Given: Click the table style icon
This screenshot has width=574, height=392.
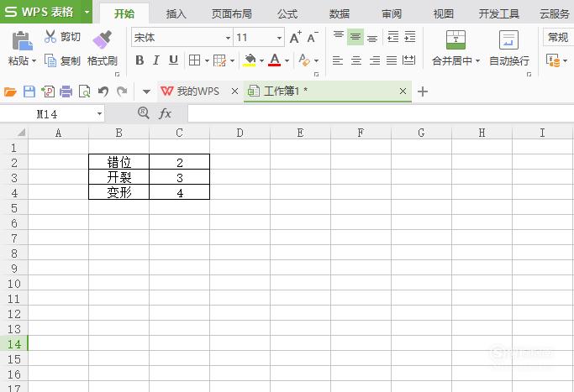Looking at the screenshot, I should click(x=219, y=60).
